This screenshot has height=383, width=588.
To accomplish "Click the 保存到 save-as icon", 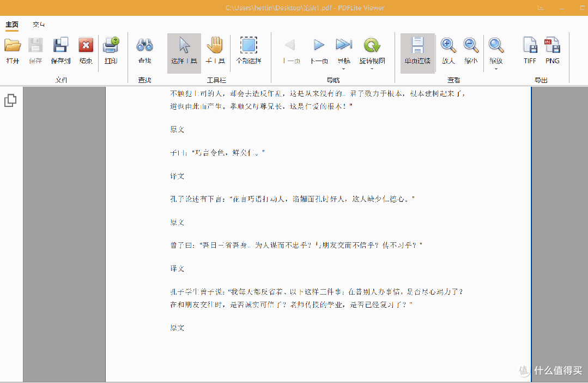I will 60,45.
